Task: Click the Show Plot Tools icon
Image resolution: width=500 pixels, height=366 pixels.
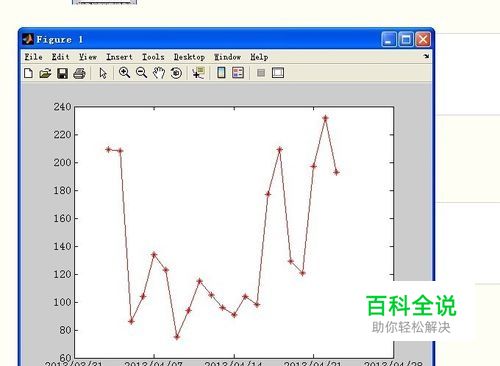Action: click(278, 73)
